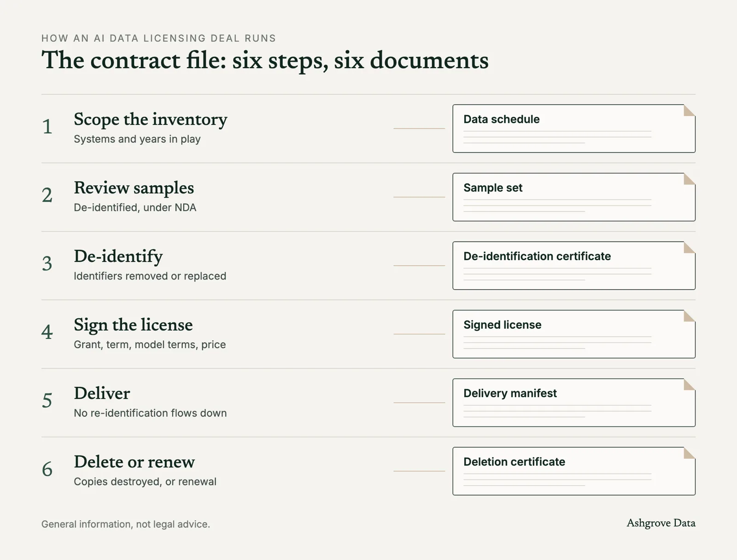Click 'No re-identification flows down' text

click(x=150, y=413)
